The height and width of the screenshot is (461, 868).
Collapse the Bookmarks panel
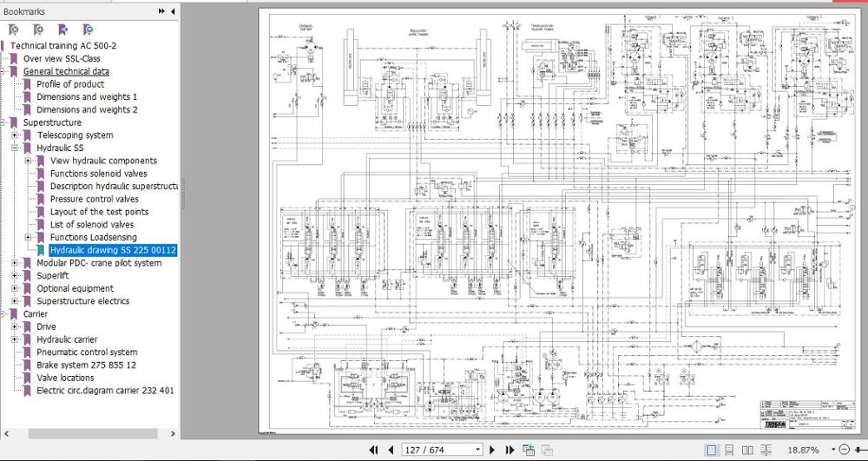point(173,11)
